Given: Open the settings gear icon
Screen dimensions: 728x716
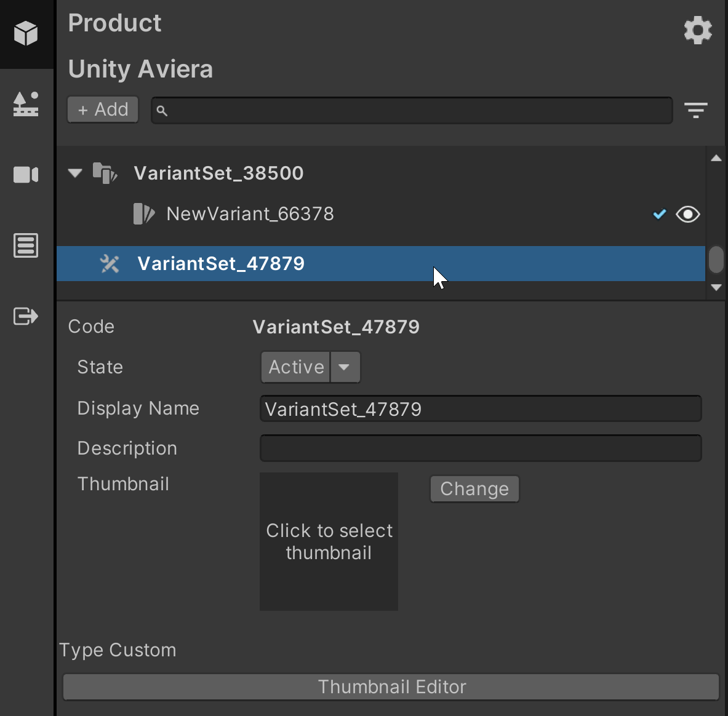Looking at the screenshot, I should pyautogui.click(x=698, y=30).
